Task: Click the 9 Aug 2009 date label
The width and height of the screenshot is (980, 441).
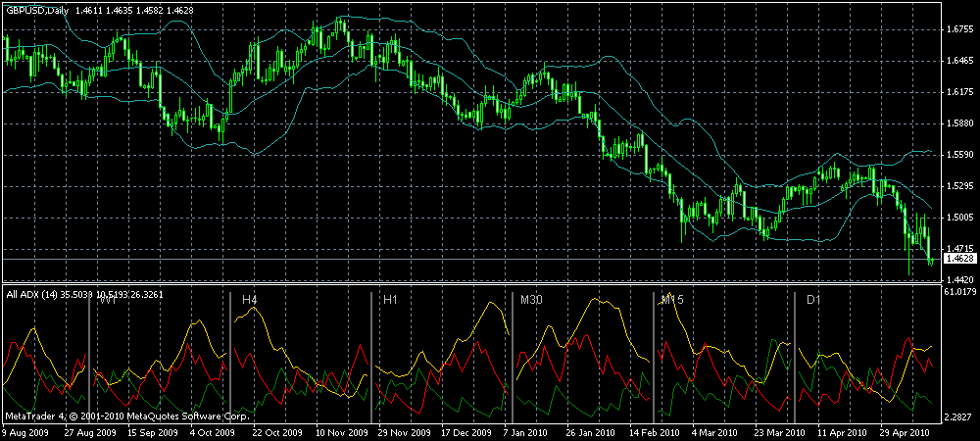Action: [x=24, y=432]
